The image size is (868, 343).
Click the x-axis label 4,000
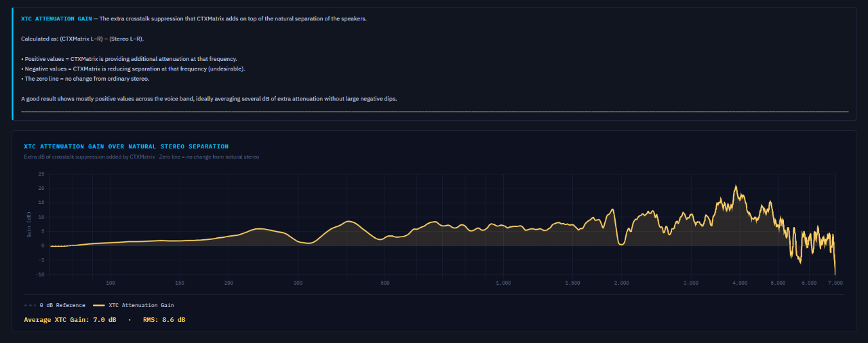point(740,282)
